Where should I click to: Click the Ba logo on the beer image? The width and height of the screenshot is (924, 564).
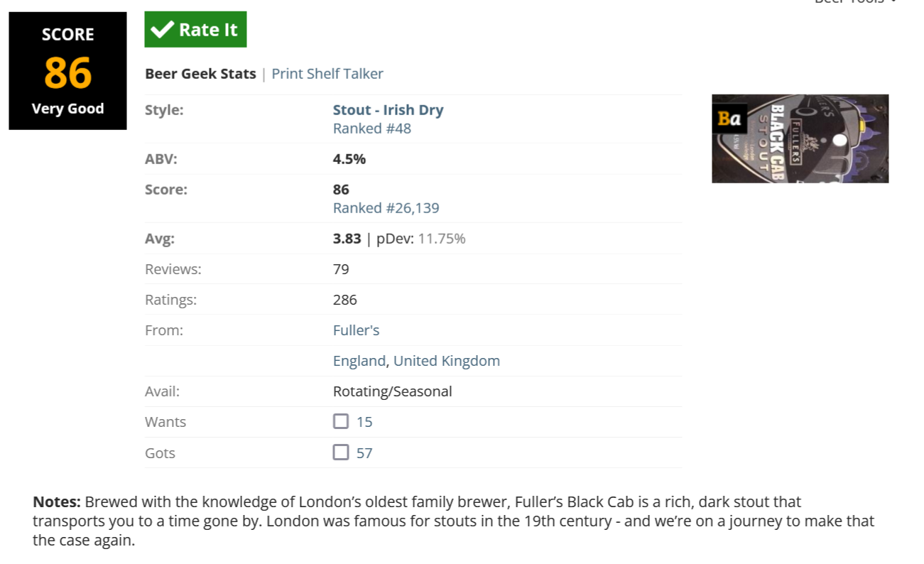[729, 119]
